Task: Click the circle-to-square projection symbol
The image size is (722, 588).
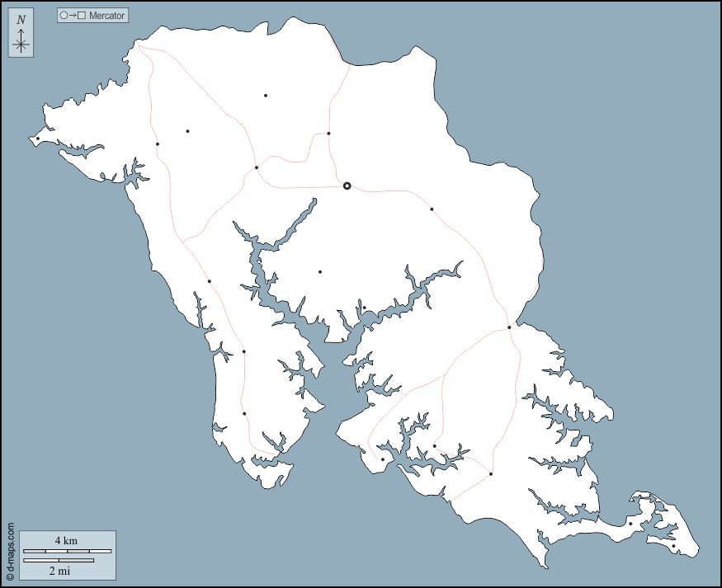Action: tap(73, 16)
